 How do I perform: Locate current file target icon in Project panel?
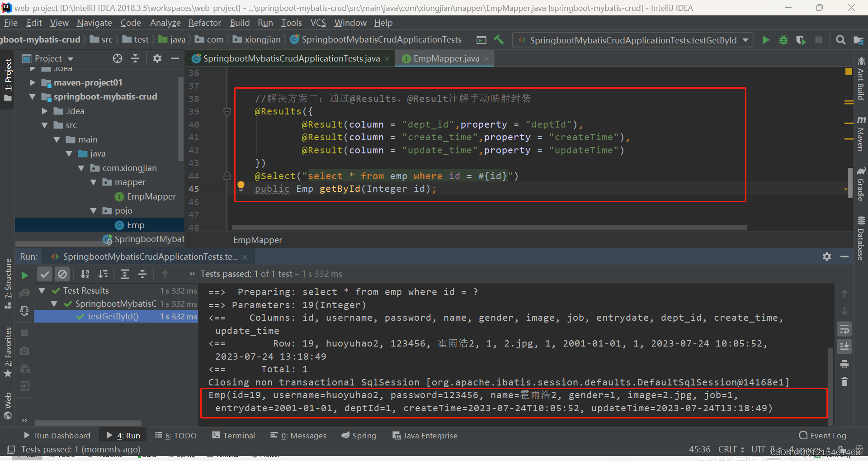pyautogui.click(x=118, y=58)
